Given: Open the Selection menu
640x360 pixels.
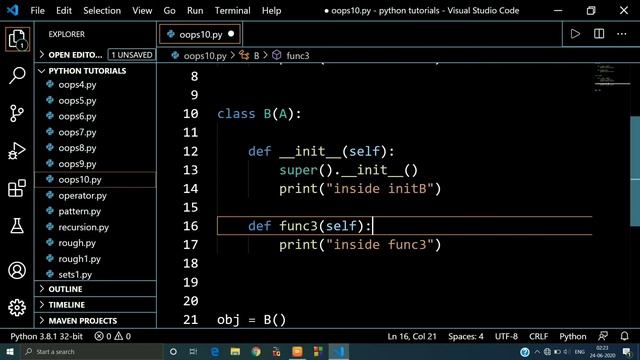Looking at the screenshot, I should point(102,11).
